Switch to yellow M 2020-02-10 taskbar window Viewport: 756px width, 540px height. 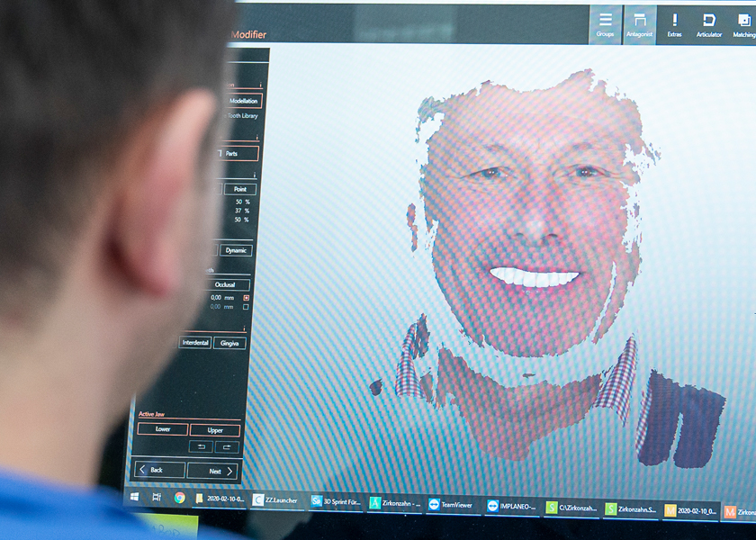pyautogui.click(x=690, y=510)
